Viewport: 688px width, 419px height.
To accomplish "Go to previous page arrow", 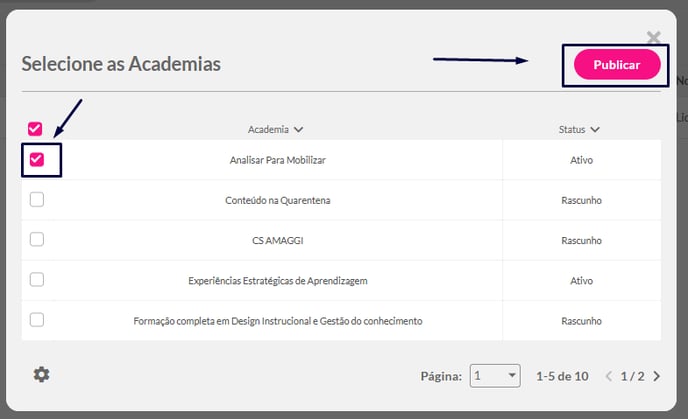I will 609,376.
